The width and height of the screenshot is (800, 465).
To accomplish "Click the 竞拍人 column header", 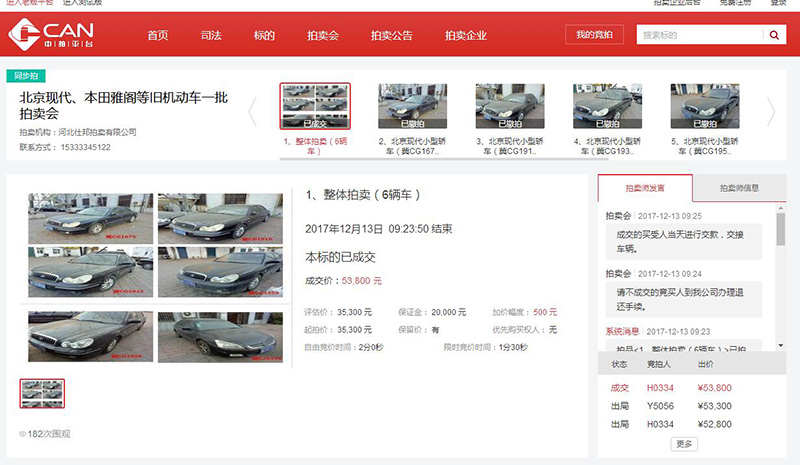I will [659, 364].
